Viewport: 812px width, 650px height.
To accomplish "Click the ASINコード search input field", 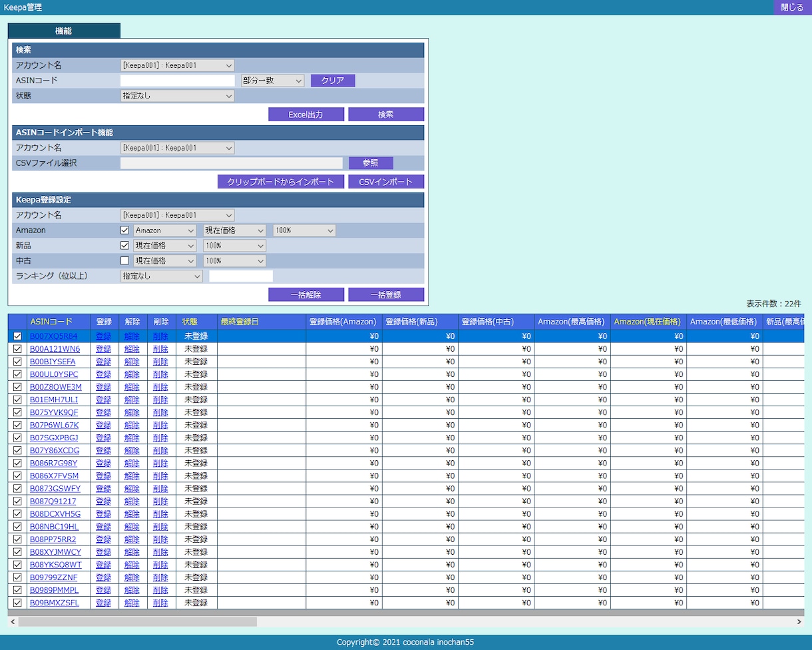I will [178, 81].
